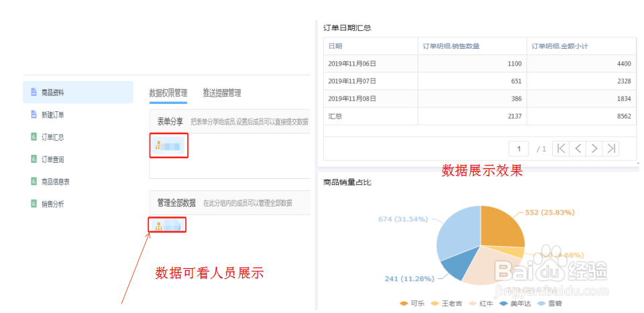Viewport: 644px width, 313px height.
Task: Click the 8562 total amount cell
Action: 582,116
